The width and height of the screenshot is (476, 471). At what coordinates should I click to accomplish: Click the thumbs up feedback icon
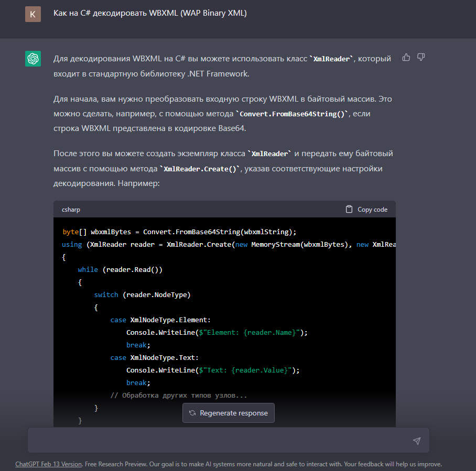coord(406,57)
